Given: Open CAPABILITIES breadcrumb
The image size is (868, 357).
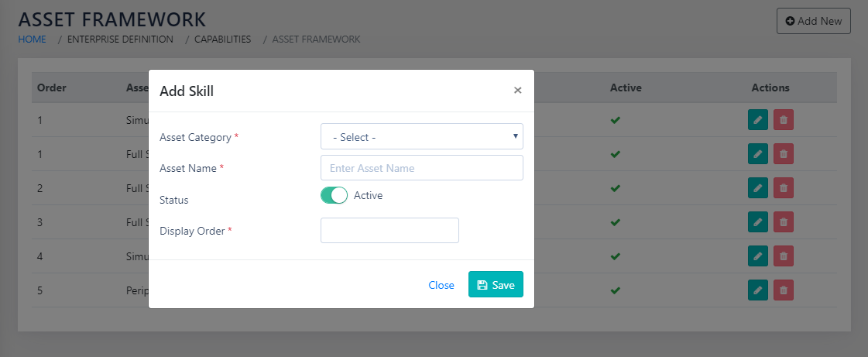Looking at the screenshot, I should click(x=222, y=39).
